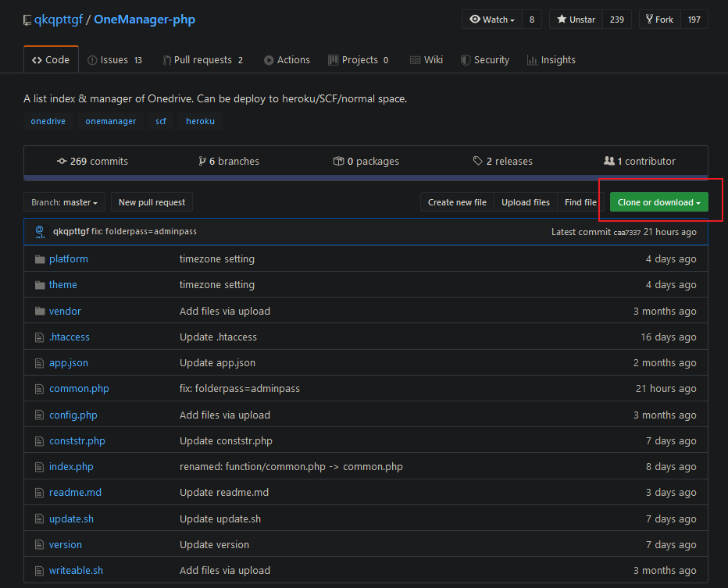Click the folder icon for vendor
This screenshot has height=588, width=728.
pos(40,311)
